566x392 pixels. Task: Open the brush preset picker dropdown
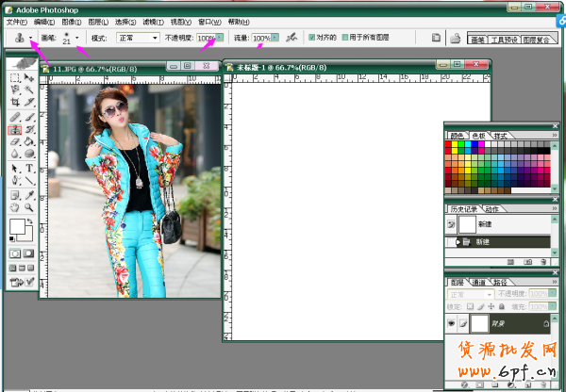pyautogui.click(x=77, y=38)
